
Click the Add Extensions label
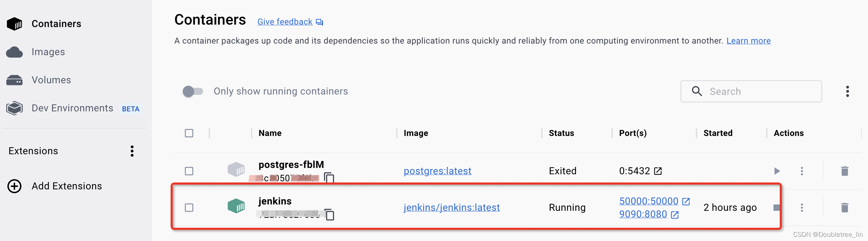click(67, 186)
